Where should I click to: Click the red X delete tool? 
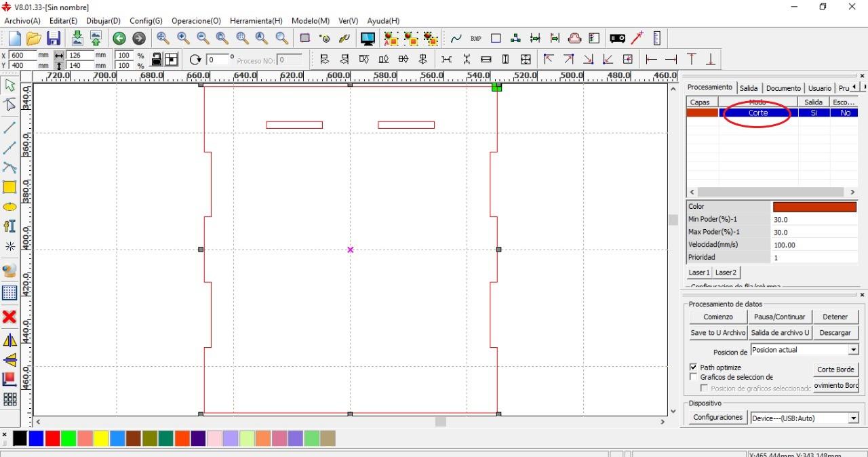point(9,317)
